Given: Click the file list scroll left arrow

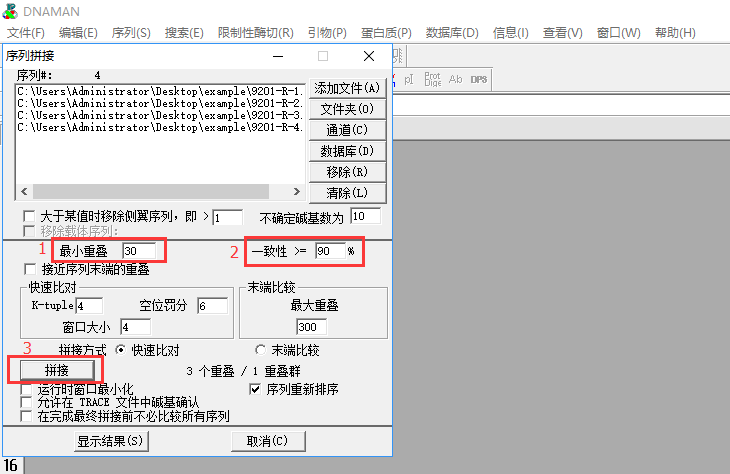Looking at the screenshot, I should pos(24,191).
